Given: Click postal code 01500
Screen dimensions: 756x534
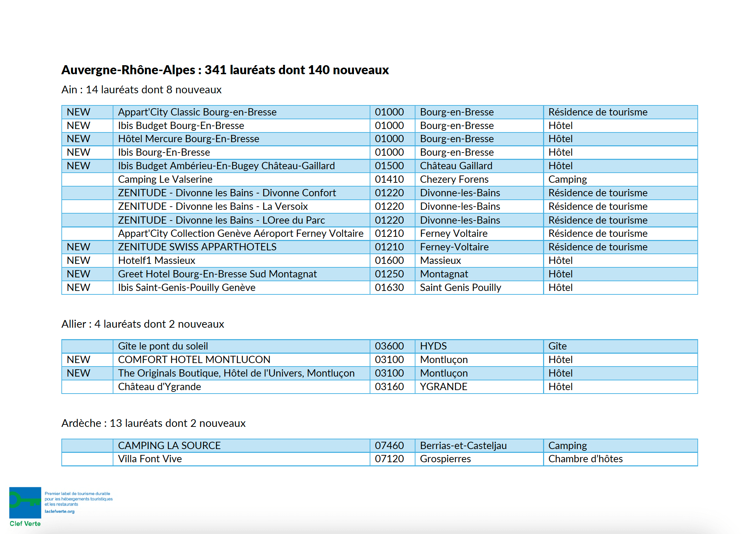Looking at the screenshot, I should coord(393,166).
